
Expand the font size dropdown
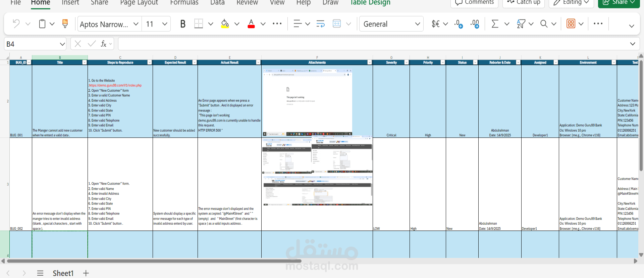click(x=165, y=24)
